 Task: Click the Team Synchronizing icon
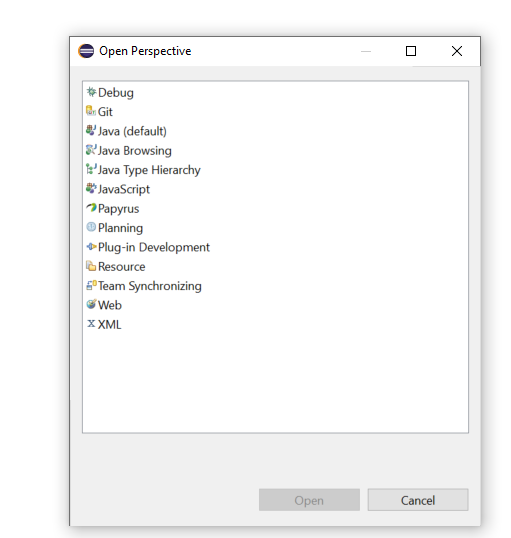91,285
